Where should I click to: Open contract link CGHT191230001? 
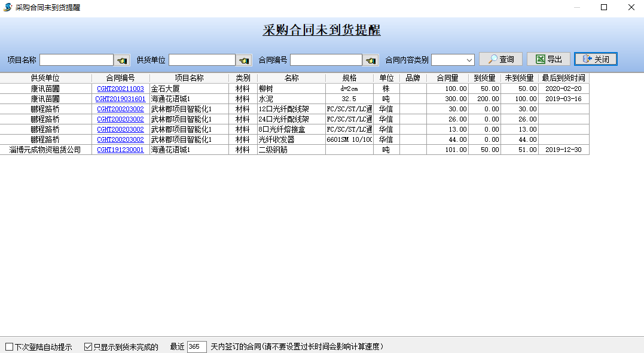120,150
